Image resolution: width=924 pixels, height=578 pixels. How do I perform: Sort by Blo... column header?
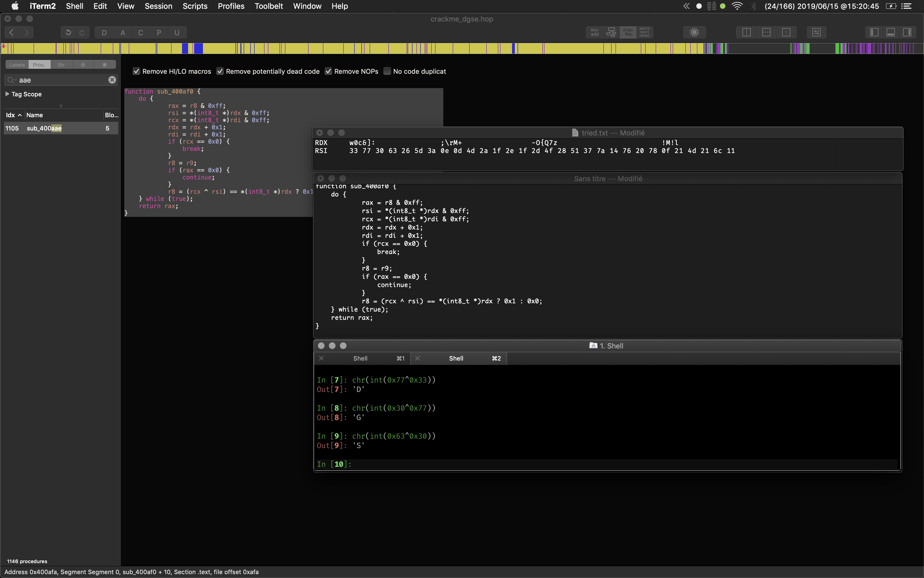click(111, 115)
